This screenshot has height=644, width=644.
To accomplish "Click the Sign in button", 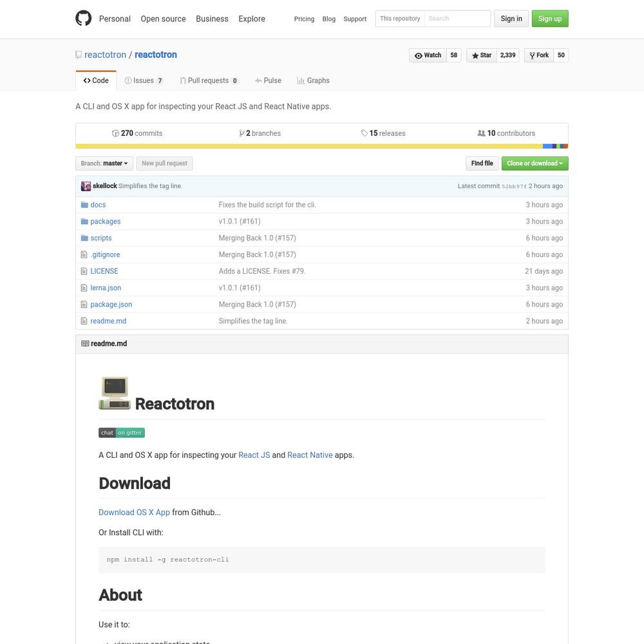I will tap(511, 19).
